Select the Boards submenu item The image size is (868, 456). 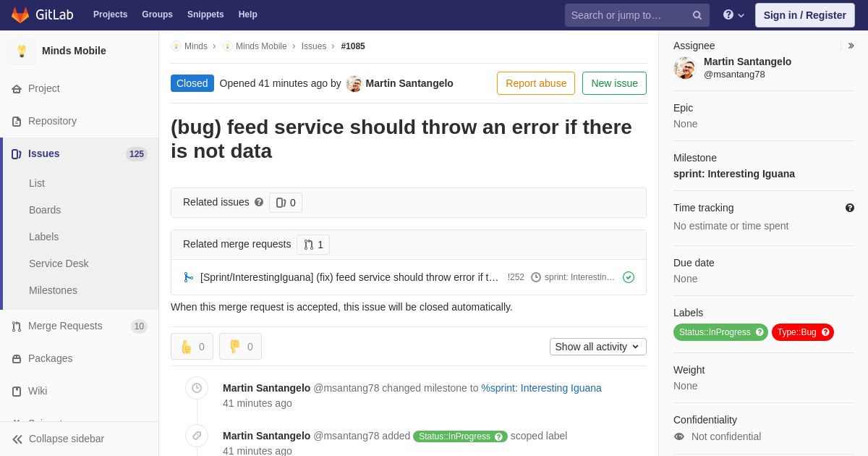click(45, 210)
